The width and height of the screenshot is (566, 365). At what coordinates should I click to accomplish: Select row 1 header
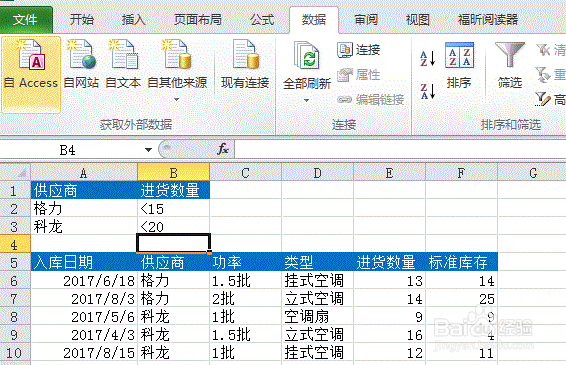point(14,190)
